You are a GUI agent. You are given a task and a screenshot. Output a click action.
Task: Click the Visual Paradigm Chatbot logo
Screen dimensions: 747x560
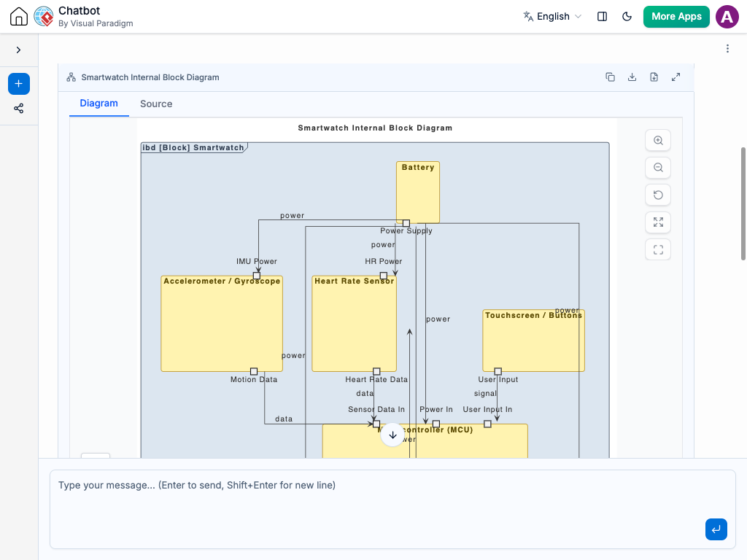pyautogui.click(x=44, y=16)
